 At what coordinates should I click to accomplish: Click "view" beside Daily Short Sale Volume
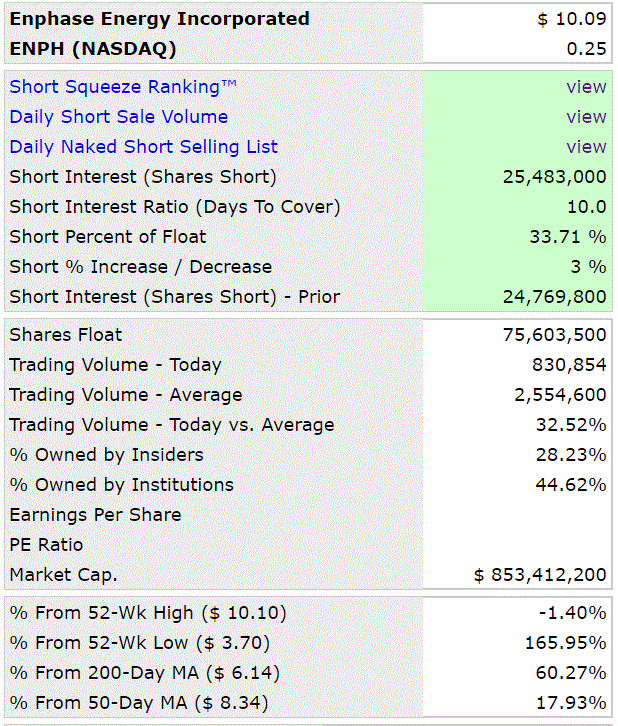pos(586,117)
